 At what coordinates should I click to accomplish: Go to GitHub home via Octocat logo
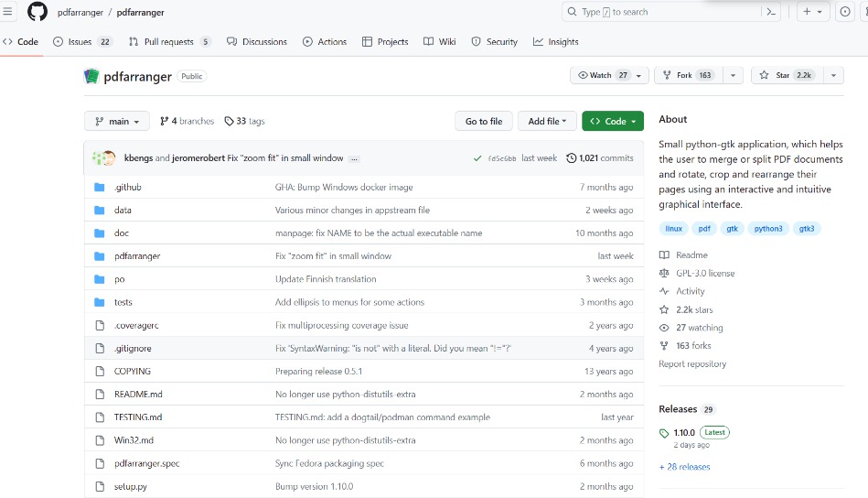[x=38, y=12]
